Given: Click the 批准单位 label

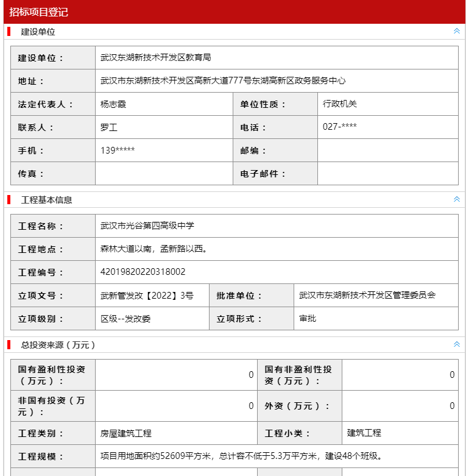Looking at the screenshot, I should point(239,296).
